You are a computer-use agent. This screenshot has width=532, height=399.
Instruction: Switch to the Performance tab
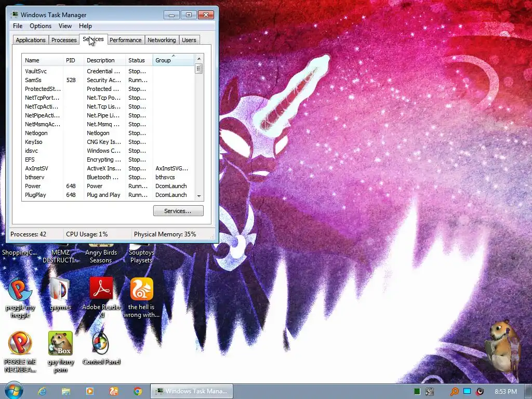[x=126, y=40]
